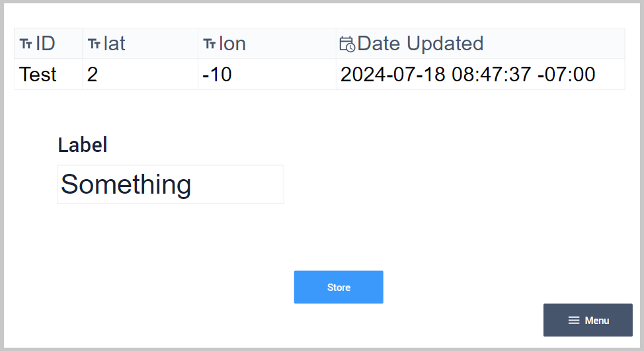This screenshot has width=644, height=351.
Task: Click the Date Updated column header text
Action: tap(421, 44)
